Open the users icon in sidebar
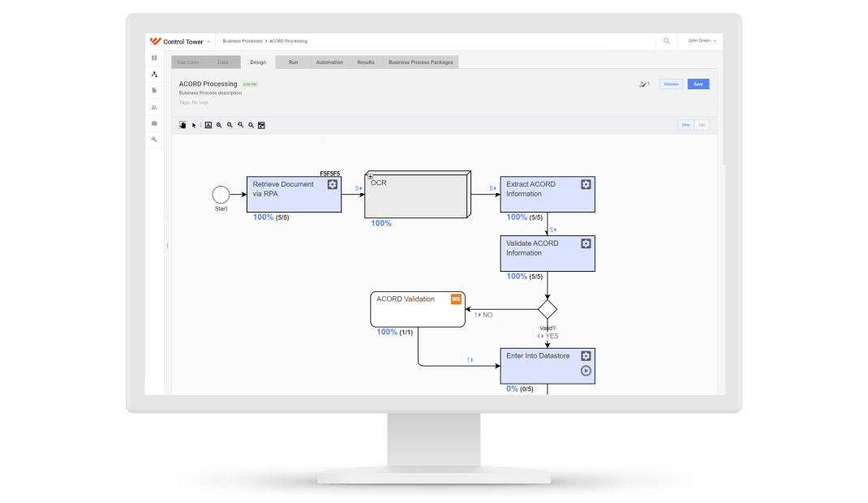868x503 pixels. click(x=154, y=107)
